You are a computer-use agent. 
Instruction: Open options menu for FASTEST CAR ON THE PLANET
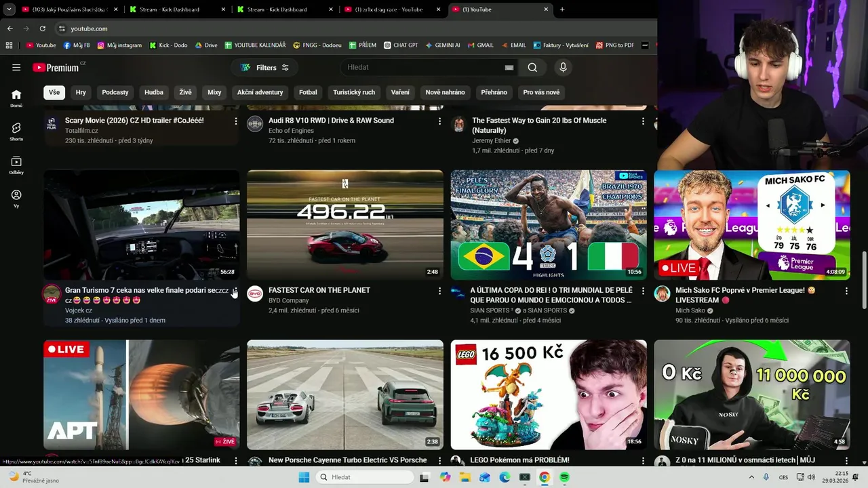point(439,291)
